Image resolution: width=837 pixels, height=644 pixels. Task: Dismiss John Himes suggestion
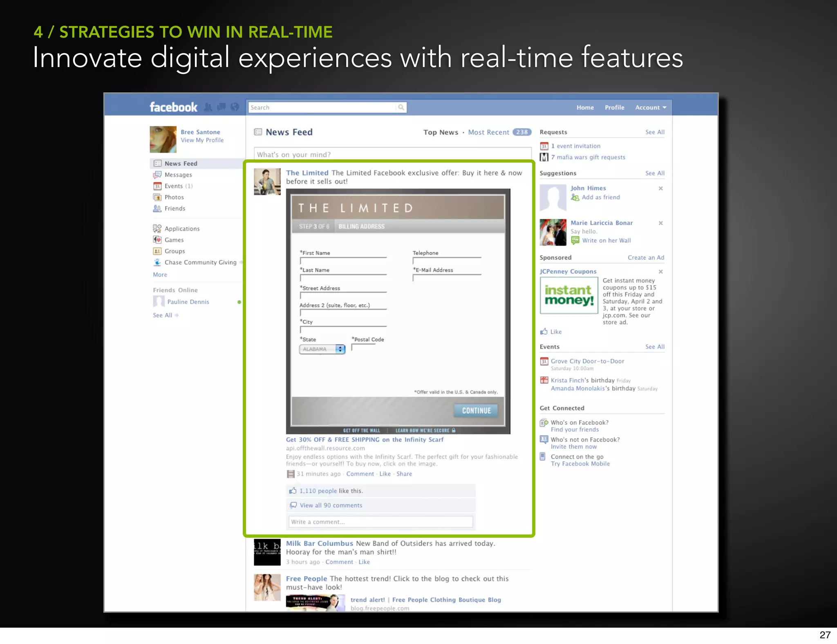(x=660, y=188)
